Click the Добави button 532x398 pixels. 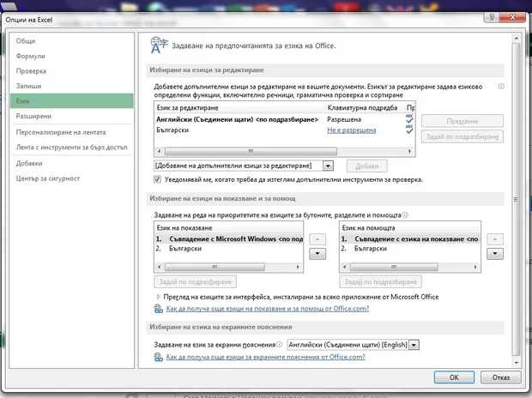click(366, 166)
